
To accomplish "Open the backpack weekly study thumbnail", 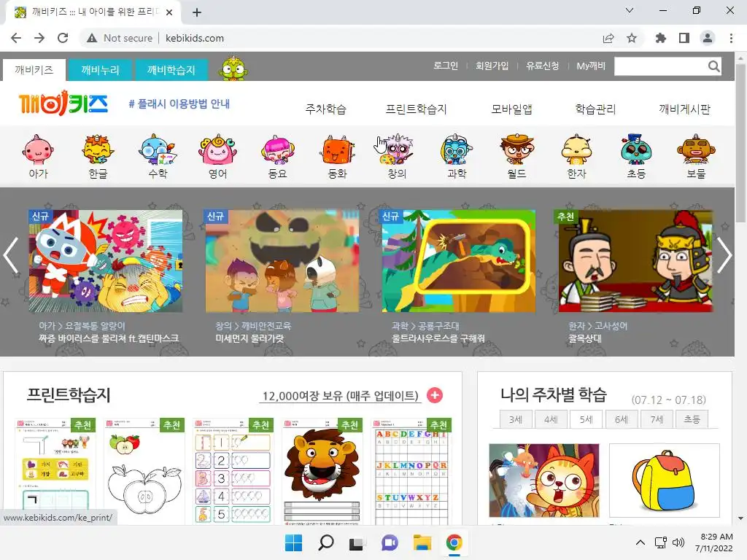I will [x=664, y=481].
